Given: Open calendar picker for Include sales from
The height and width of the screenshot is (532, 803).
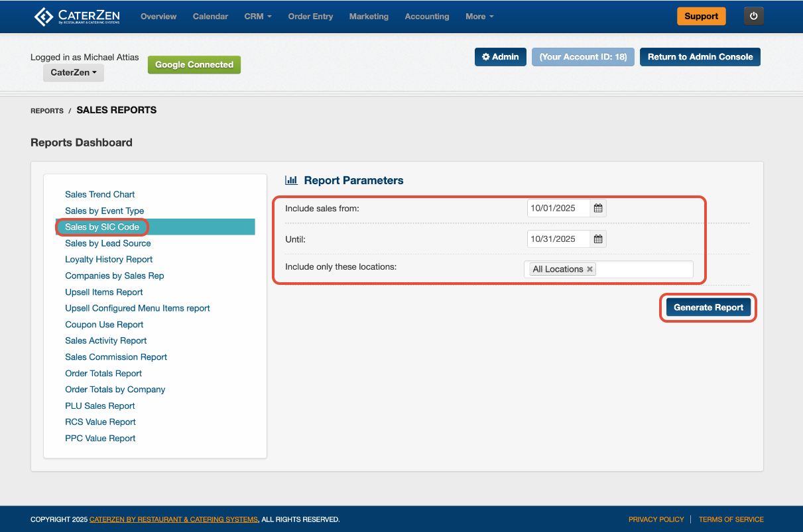Looking at the screenshot, I should (598, 208).
